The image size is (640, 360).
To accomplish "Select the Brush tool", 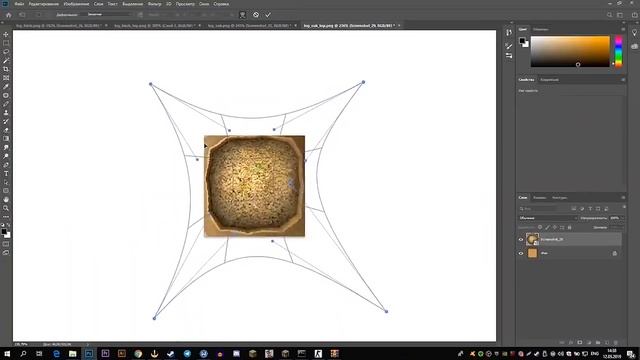I will point(6,104).
